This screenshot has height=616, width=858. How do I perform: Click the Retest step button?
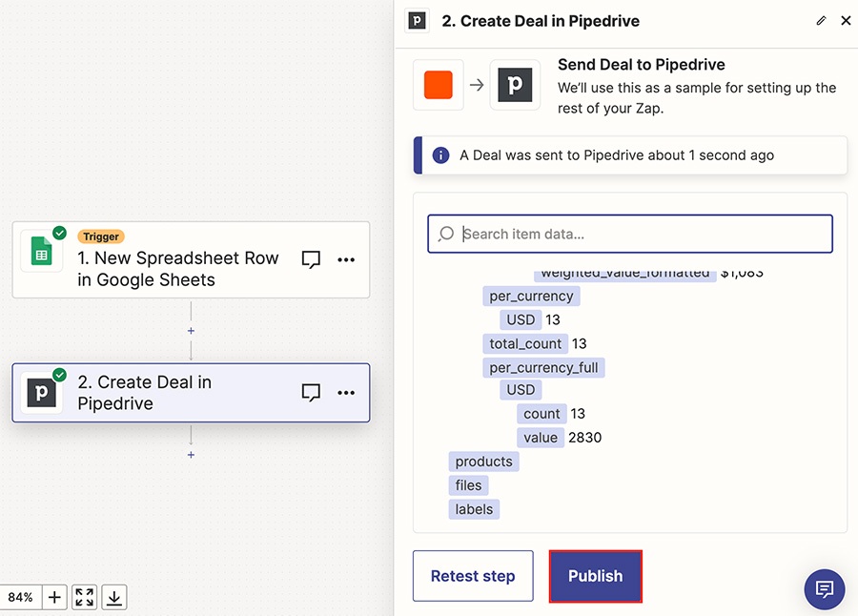[472, 576]
